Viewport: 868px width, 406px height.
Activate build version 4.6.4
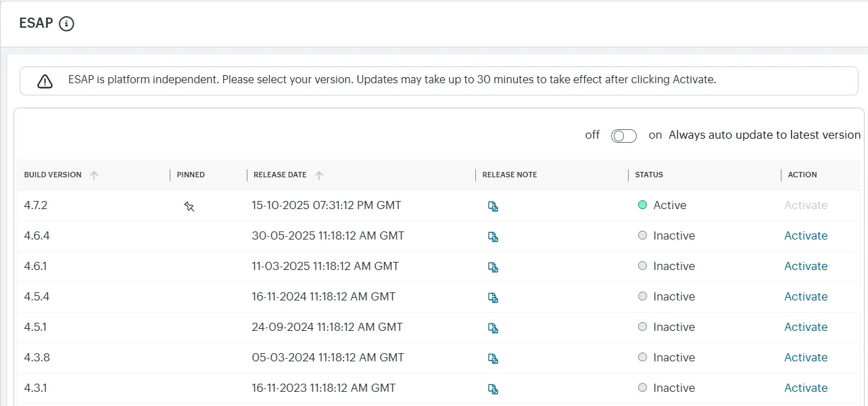coord(806,235)
